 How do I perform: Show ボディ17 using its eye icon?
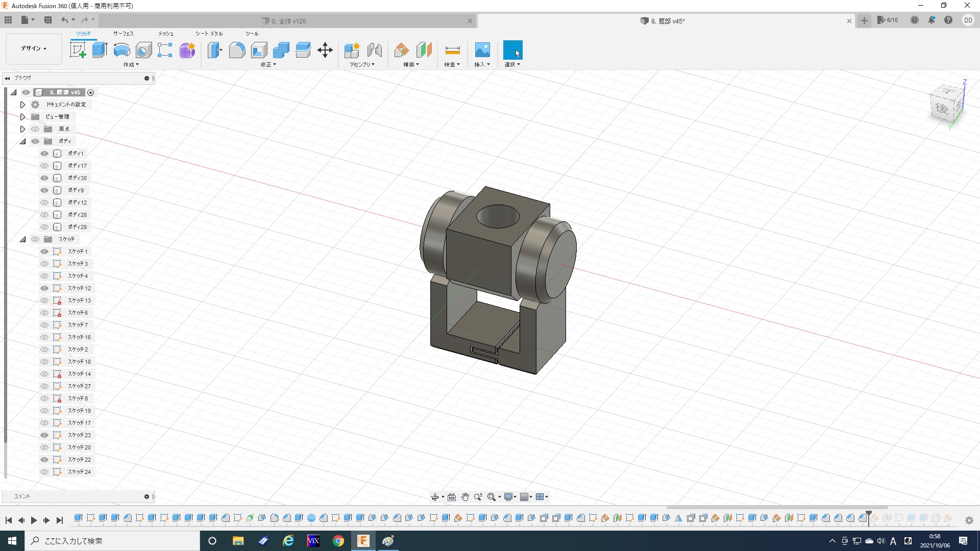click(44, 166)
